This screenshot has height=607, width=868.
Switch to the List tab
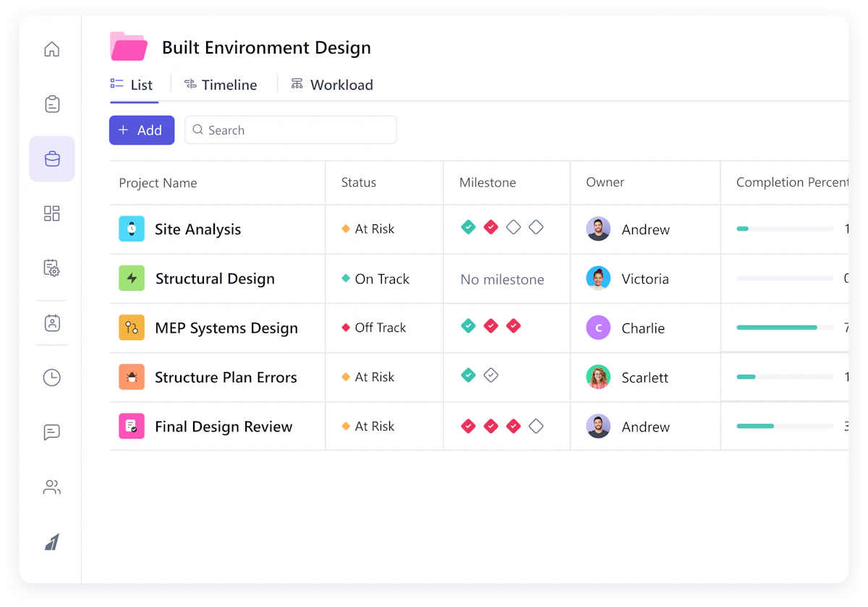point(132,85)
